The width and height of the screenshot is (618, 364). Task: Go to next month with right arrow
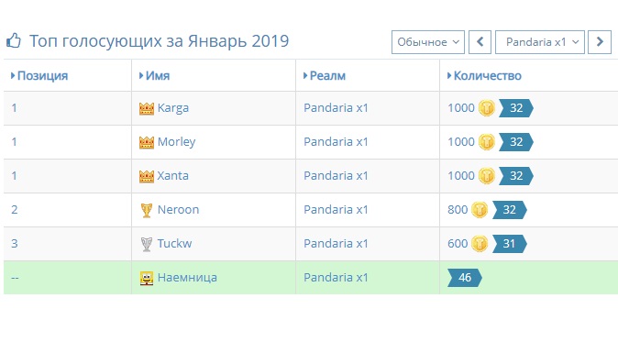[x=600, y=42]
